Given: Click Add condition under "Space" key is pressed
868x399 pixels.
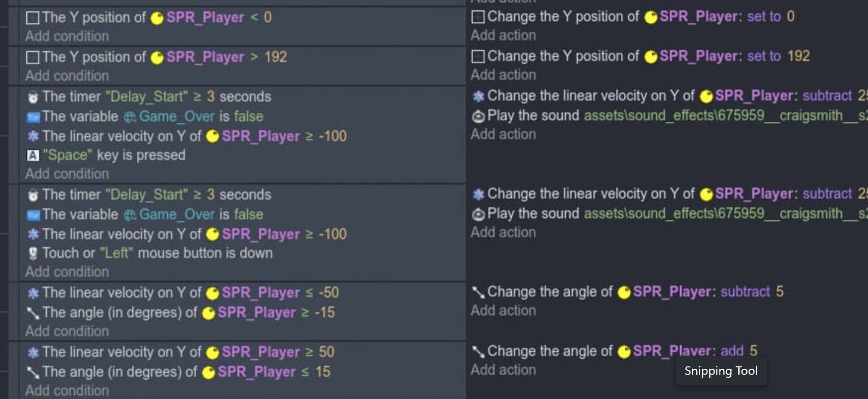Looking at the screenshot, I should coord(67,174).
